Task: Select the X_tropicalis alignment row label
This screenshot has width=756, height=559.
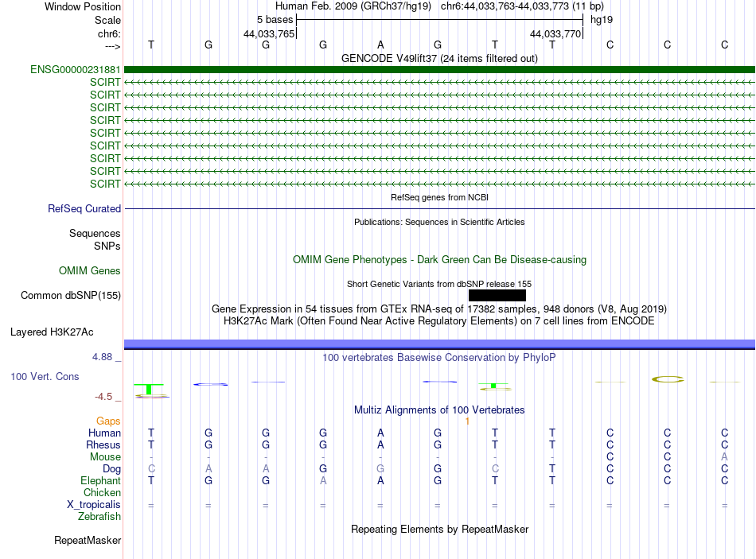Action: [94, 505]
